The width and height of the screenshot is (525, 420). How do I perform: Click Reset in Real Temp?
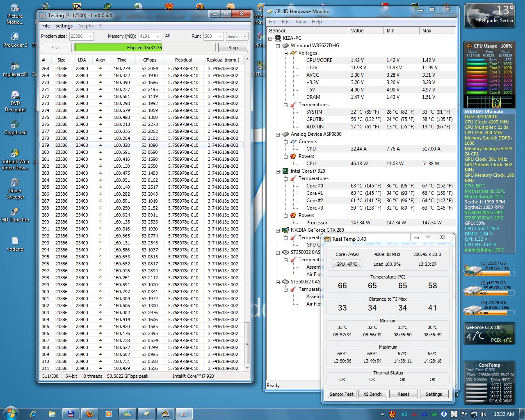403,394
